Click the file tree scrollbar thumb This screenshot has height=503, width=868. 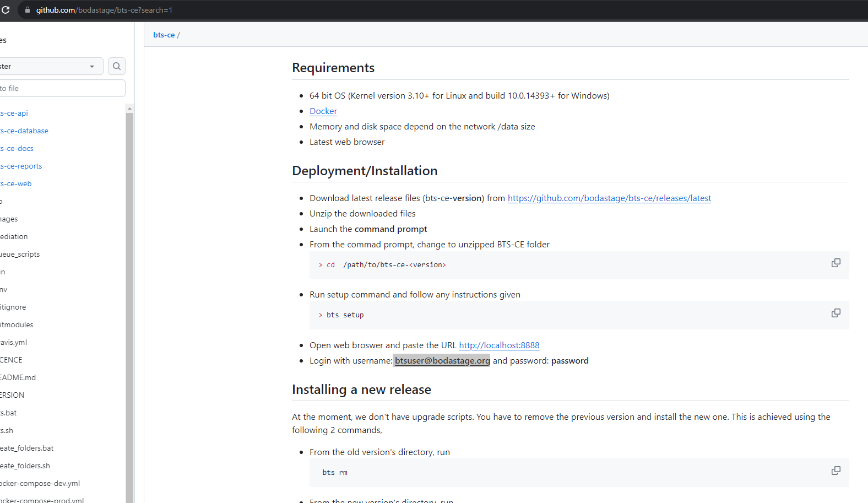pos(130,307)
